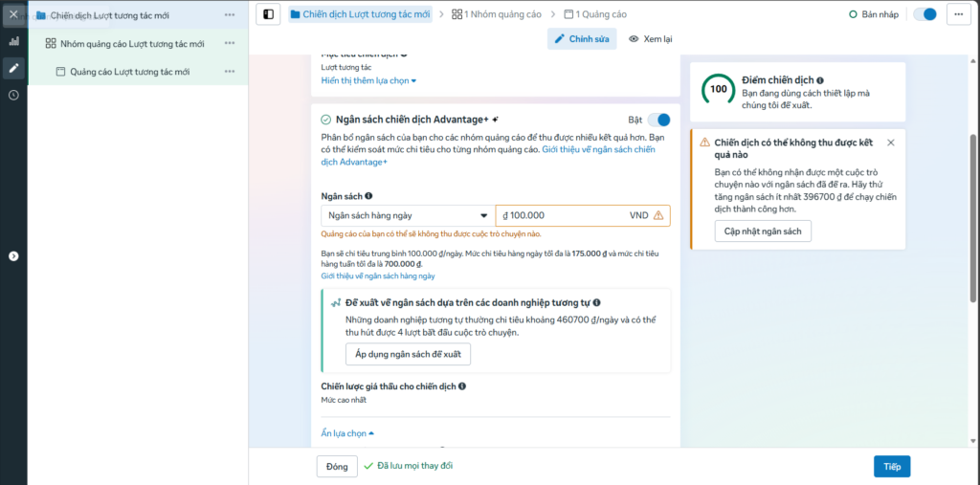The width and height of the screenshot is (980, 485).
Task: Show info for Chiến lược giá thầu
Action: point(462,386)
